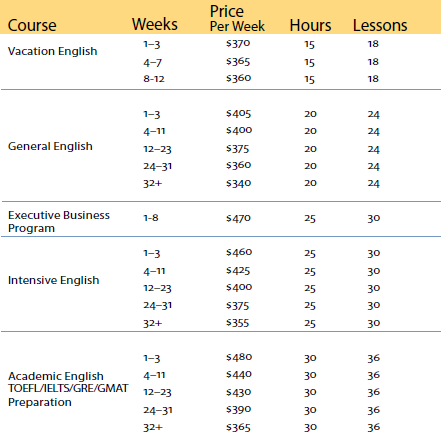Select Executive Business Program course name
The height and width of the screenshot is (435, 441).
tap(59, 222)
